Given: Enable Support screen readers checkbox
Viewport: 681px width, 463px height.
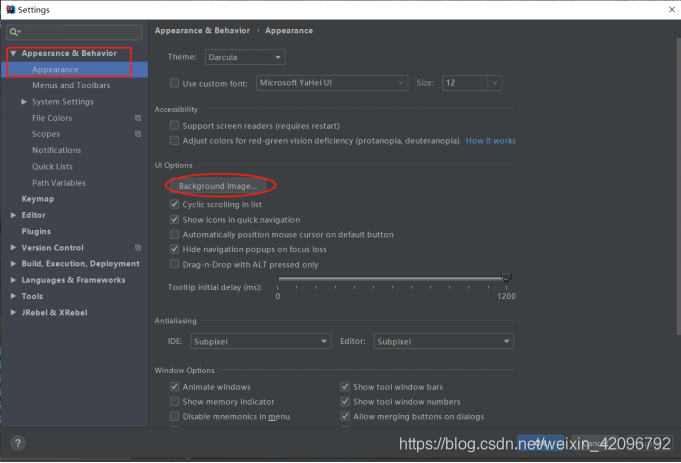Looking at the screenshot, I should click(x=174, y=126).
